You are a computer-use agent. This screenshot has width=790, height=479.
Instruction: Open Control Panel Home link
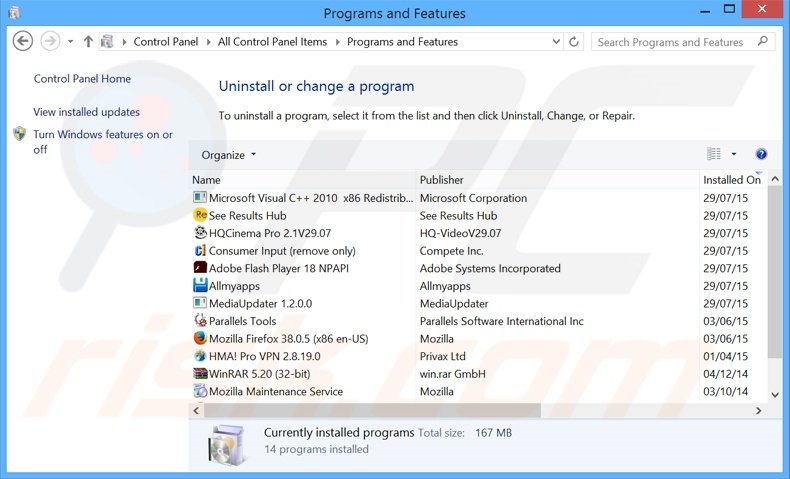(82, 79)
